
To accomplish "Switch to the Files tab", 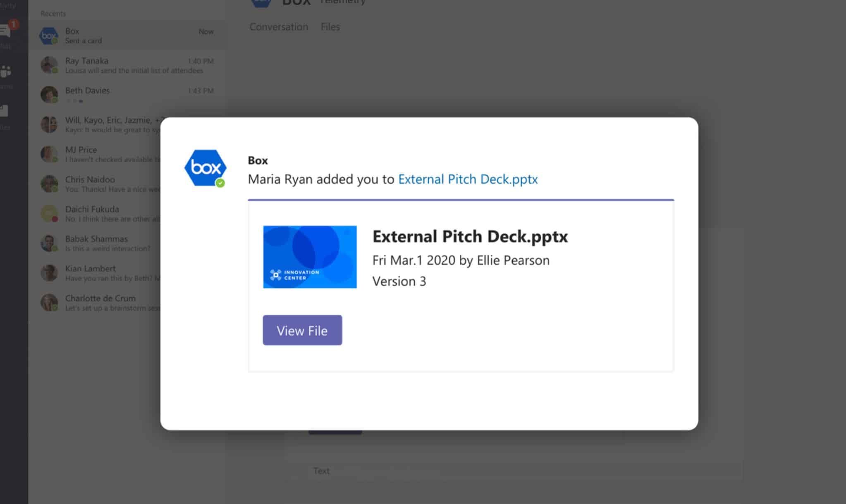I will coord(330,27).
